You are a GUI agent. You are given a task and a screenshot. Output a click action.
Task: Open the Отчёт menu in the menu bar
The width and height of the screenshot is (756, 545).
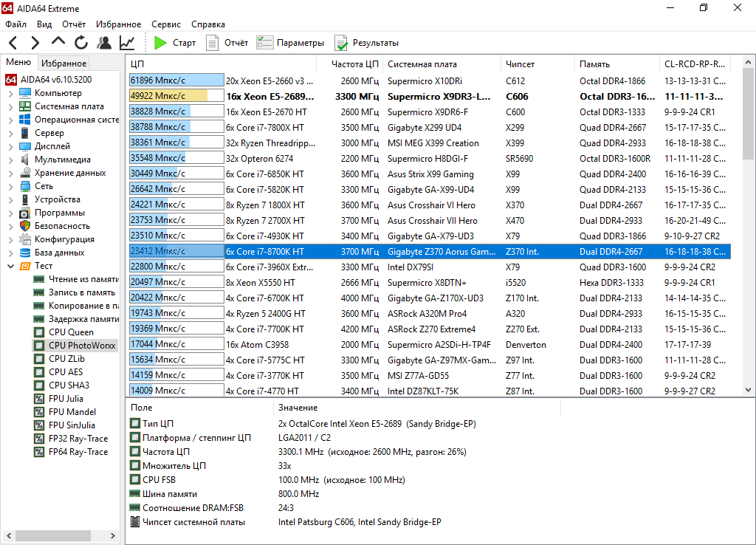tap(74, 24)
